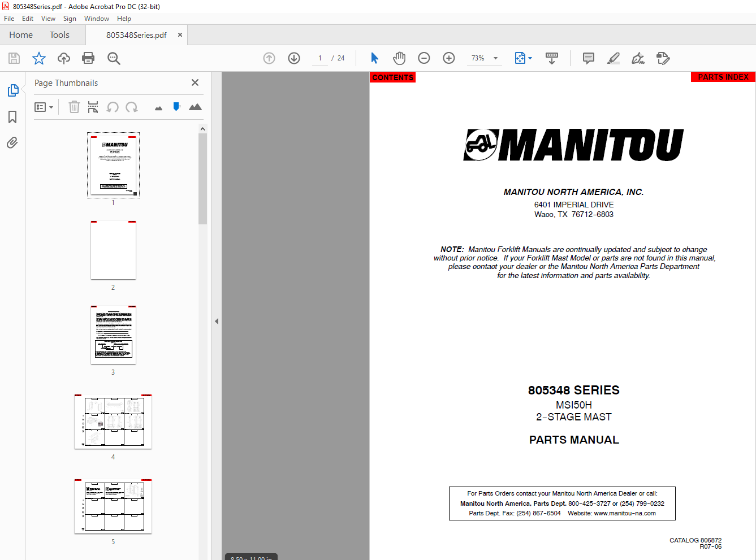The width and height of the screenshot is (756, 560).
Task: Click the Insert pages icon in thumbnails toolbar
Action: point(93,107)
